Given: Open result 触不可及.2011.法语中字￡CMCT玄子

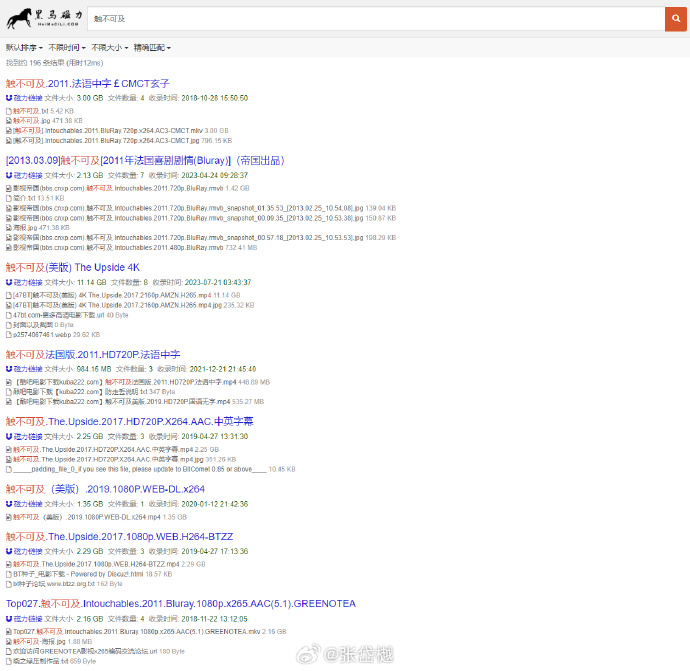Looking at the screenshot, I should pos(88,84).
